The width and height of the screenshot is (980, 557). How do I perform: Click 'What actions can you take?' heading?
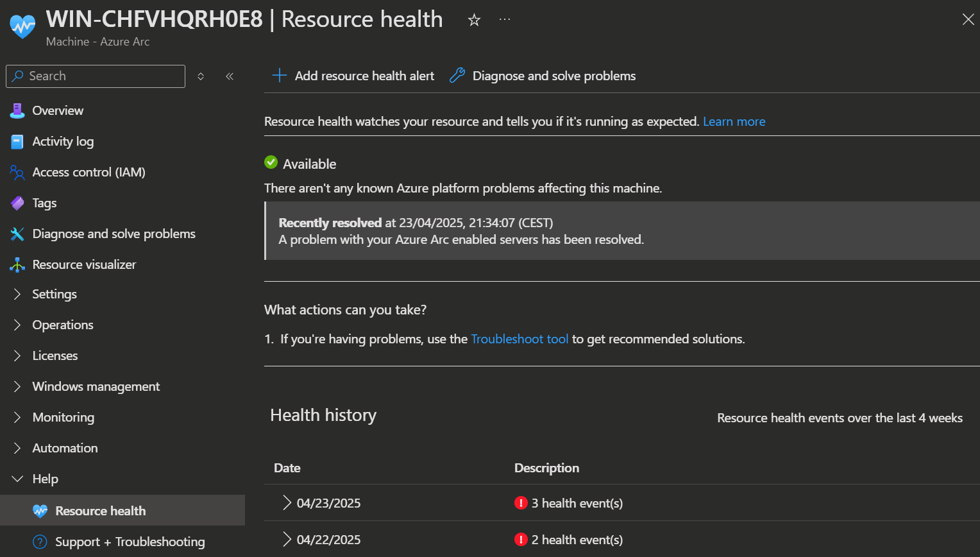pos(345,310)
